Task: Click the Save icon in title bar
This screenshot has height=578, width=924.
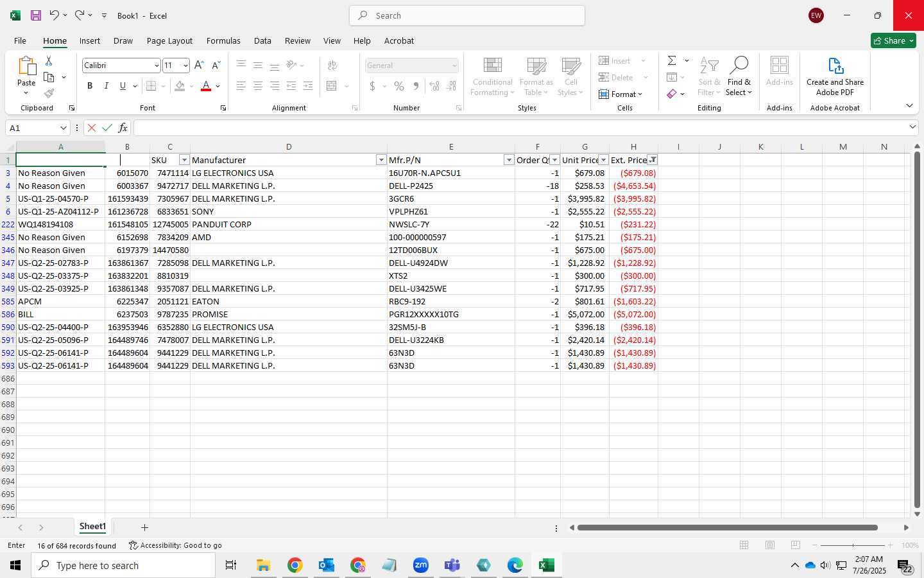Action: tap(36, 15)
